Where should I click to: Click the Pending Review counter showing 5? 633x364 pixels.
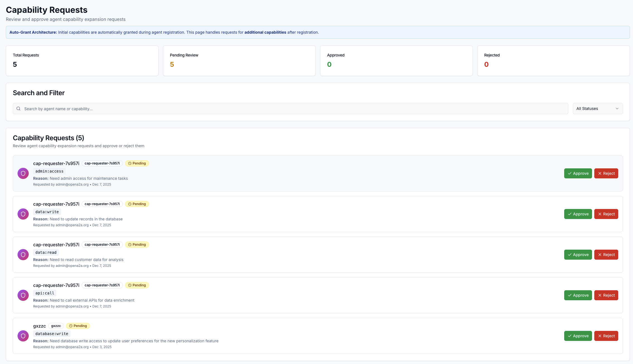(x=172, y=64)
